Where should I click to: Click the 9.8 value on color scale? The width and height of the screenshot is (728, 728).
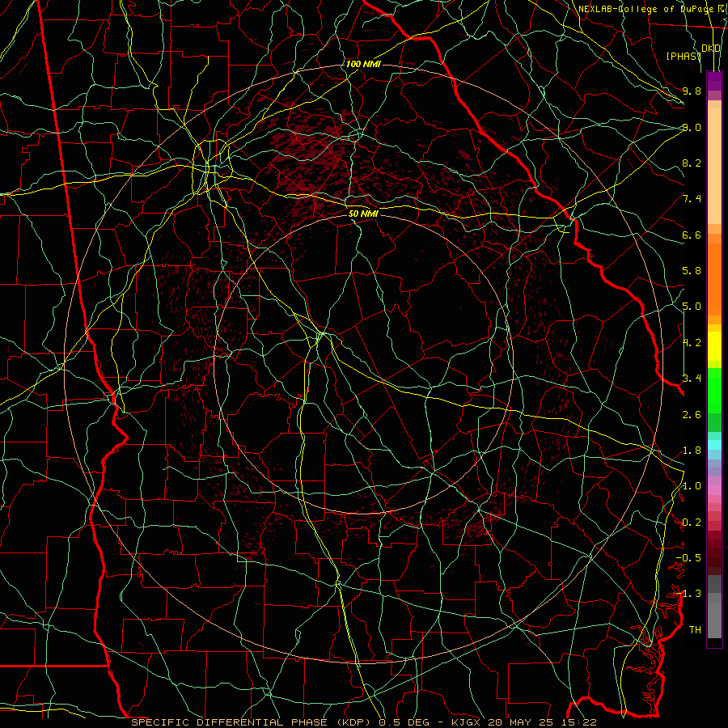point(692,91)
